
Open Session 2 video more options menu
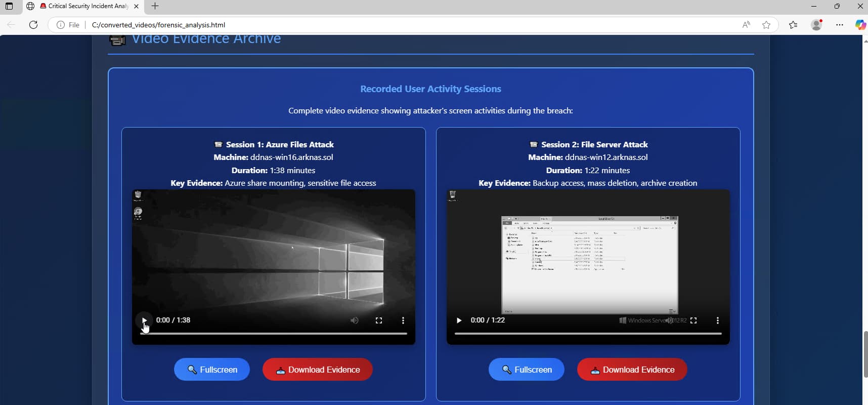(x=718, y=320)
